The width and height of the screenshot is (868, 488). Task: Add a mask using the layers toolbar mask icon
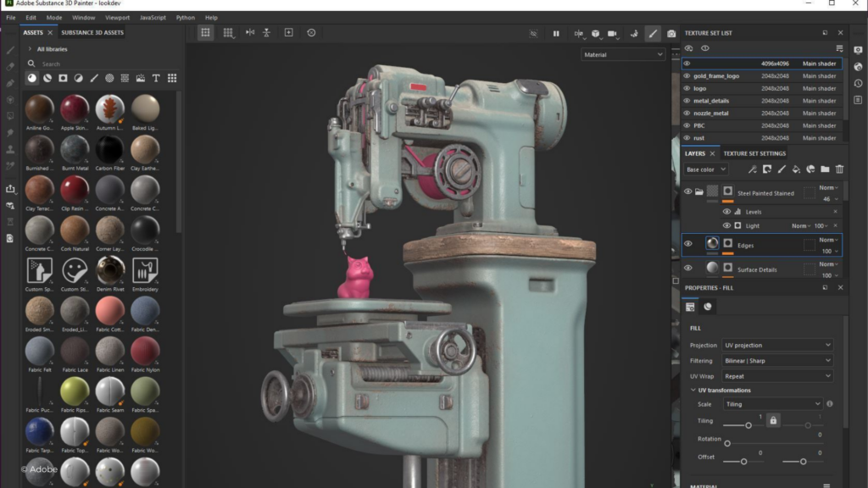[767, 169]
